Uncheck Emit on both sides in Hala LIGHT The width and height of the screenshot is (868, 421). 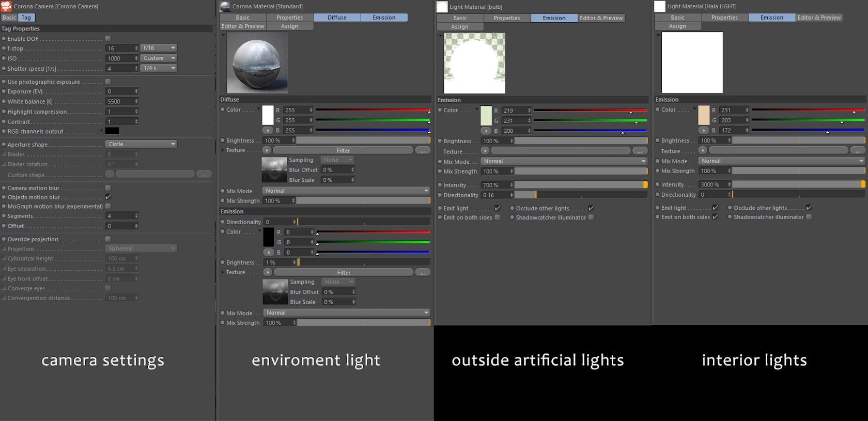tap(716, 217)
